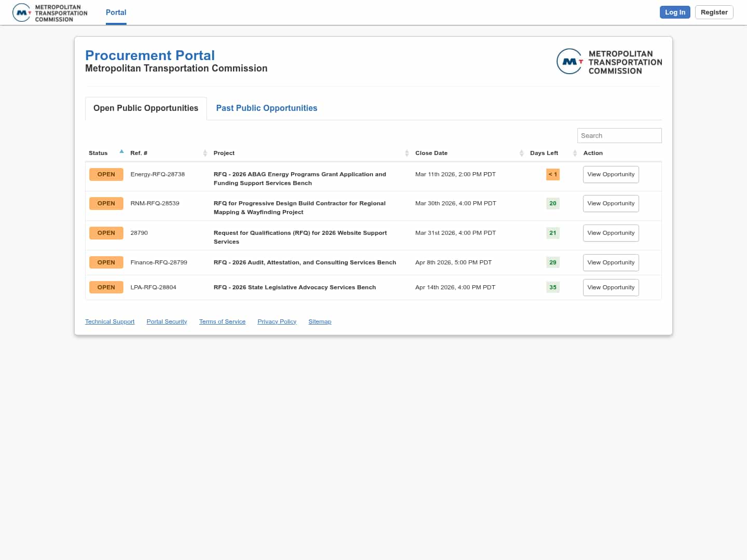Select the Open Public Opportunities tab
This screenshot has height=560, width=747.
tap(146, 108)
